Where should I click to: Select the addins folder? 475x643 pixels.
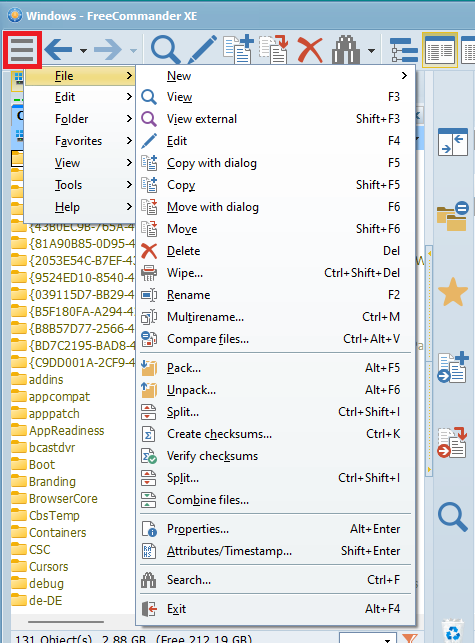[x=37, y=380]
